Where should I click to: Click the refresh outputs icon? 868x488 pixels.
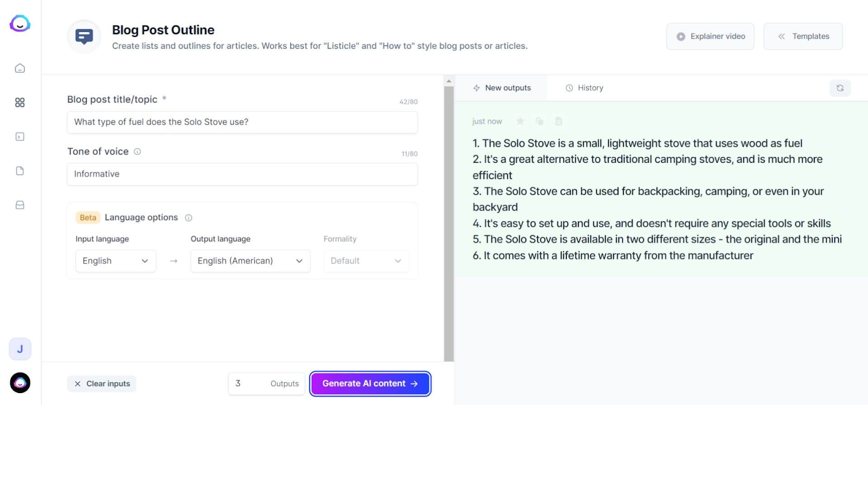pyautogui.click(x=840, y=88)
